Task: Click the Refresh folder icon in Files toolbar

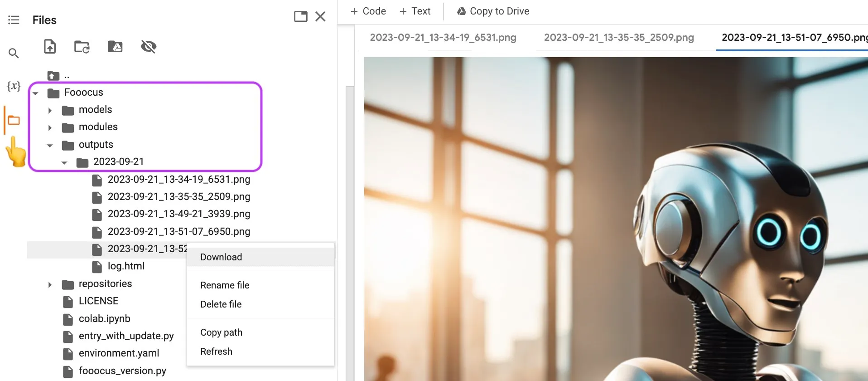Action: click(x=82, y=46)
